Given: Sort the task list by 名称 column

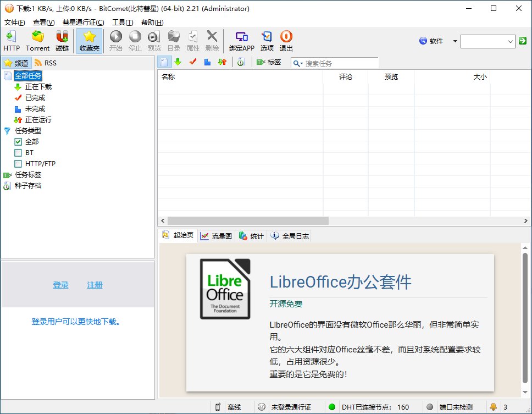Looking at the screenshot, I should click(x=240, y=76).
